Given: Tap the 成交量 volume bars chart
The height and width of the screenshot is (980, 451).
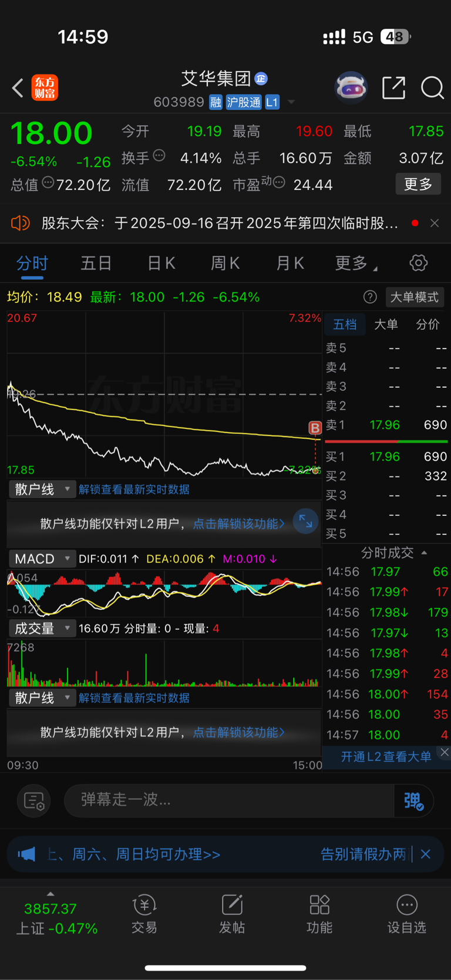Looking at the screenshot, I should coord(164,664).
